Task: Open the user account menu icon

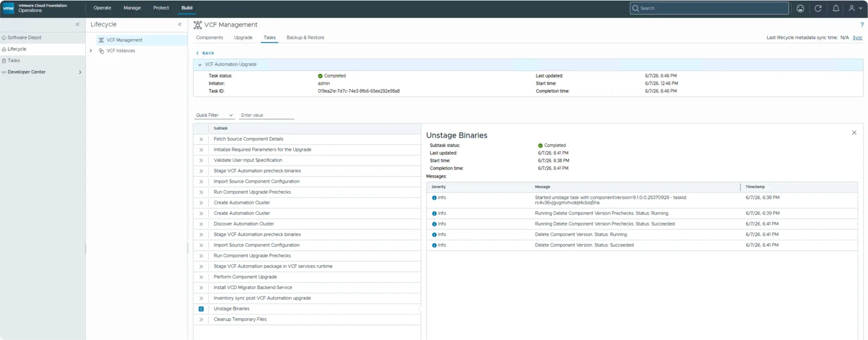Action: [x=855, y=8]
